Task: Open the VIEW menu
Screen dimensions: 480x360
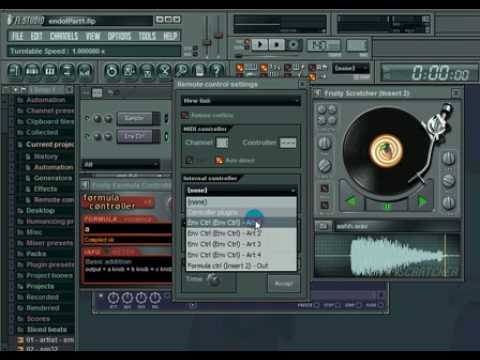Action: [x=93, y=36]
